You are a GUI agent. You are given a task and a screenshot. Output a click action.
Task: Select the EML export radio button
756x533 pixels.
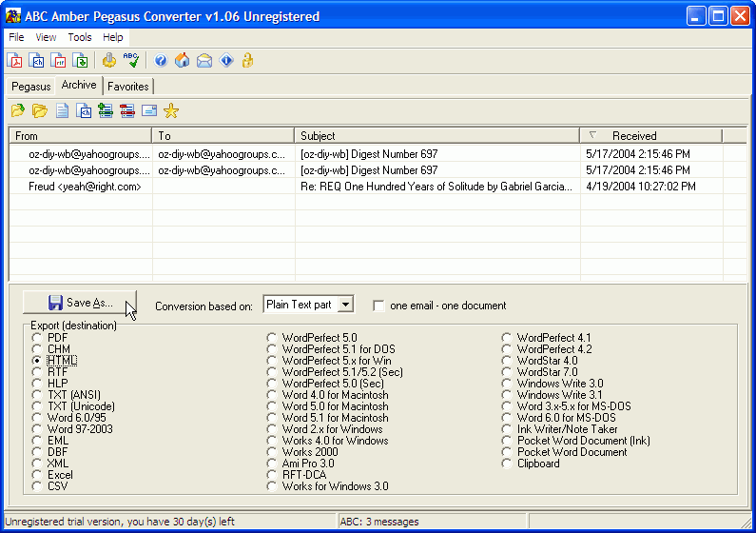coord(37,441)
